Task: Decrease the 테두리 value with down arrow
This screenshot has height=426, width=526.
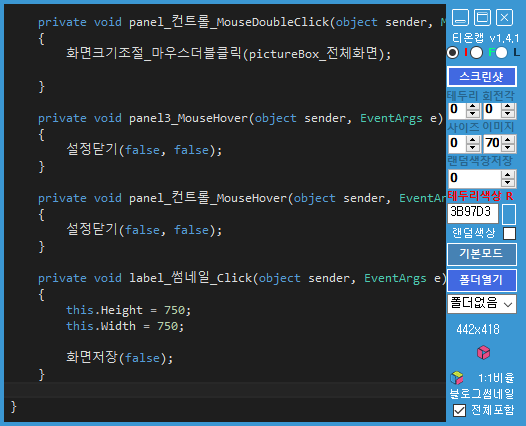Action: [x=473, y=114]
